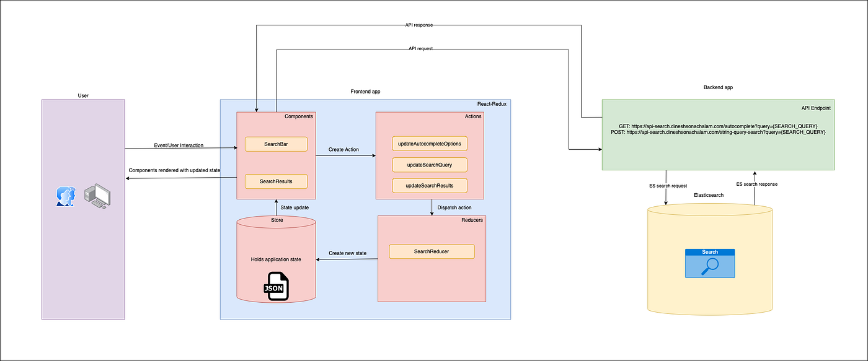Screen dimensions: 868x361
Task: Click the 'API Endpoint' label
Action: (x=816, y=108)
